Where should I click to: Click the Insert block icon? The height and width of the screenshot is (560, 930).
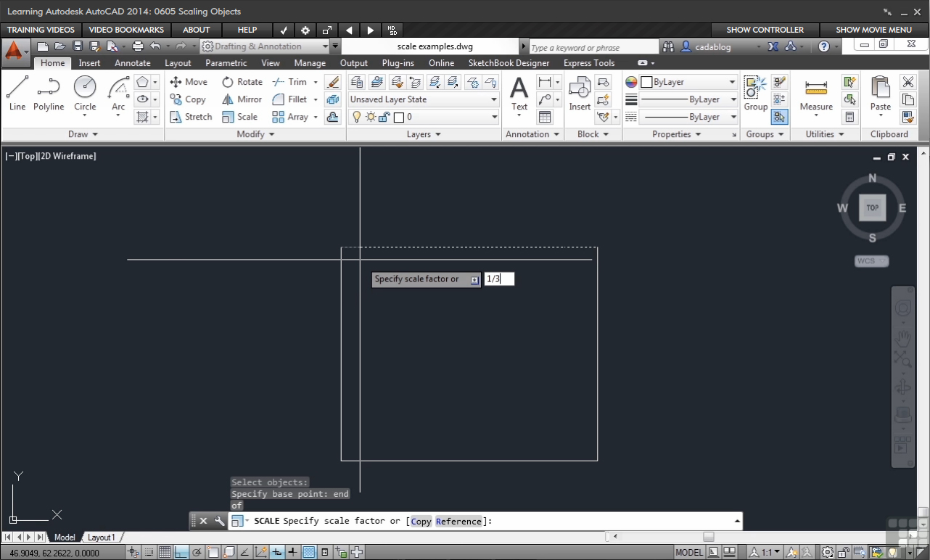[580, 94]
